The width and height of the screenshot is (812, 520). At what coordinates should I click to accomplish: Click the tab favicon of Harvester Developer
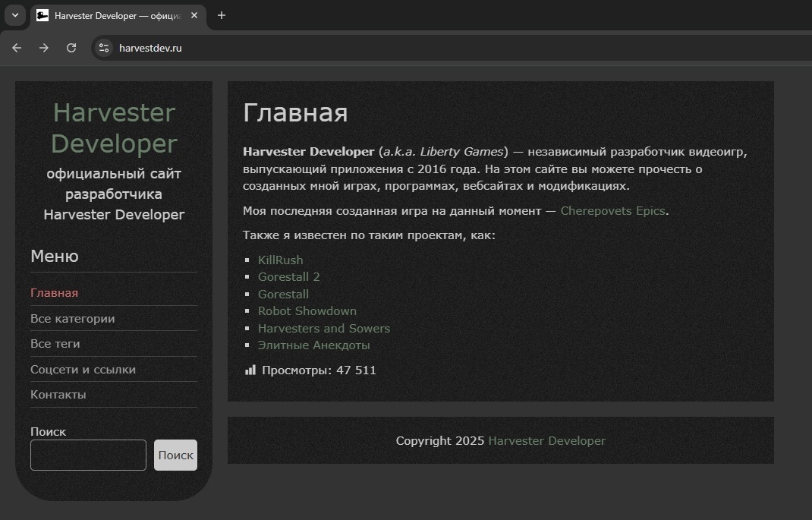click(42, 15)
